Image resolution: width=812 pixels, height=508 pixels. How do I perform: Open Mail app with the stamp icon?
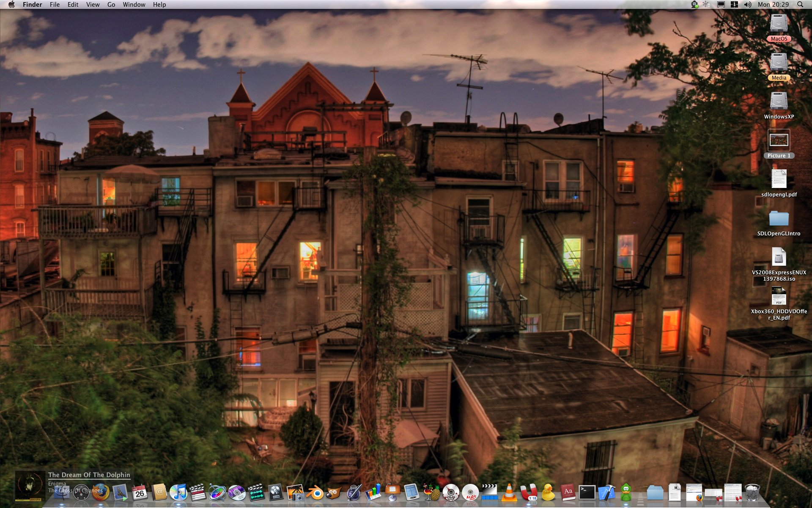[120, 492]
